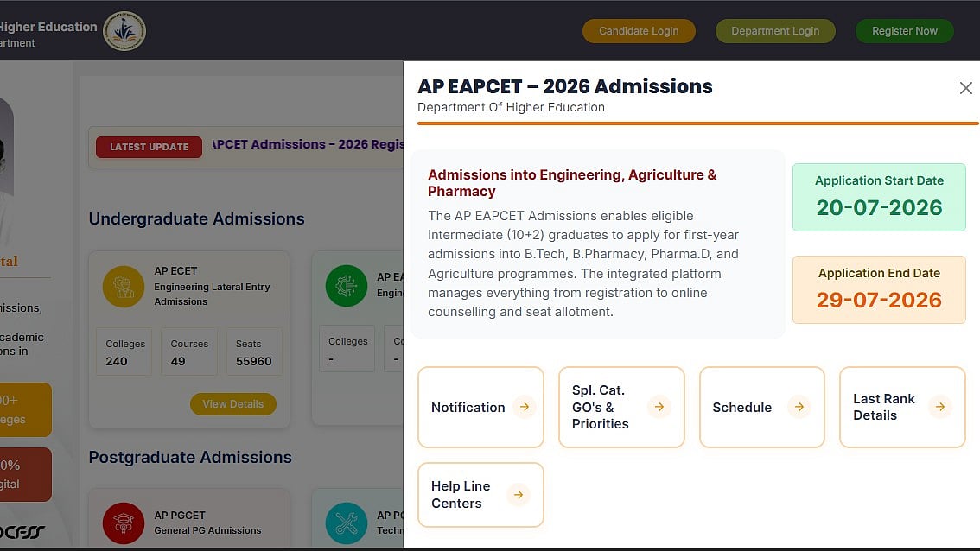The width and height of the screenshot is (980, 551).
Task: Close the AP EAPCET admissions panel
Action: (965, 88)
